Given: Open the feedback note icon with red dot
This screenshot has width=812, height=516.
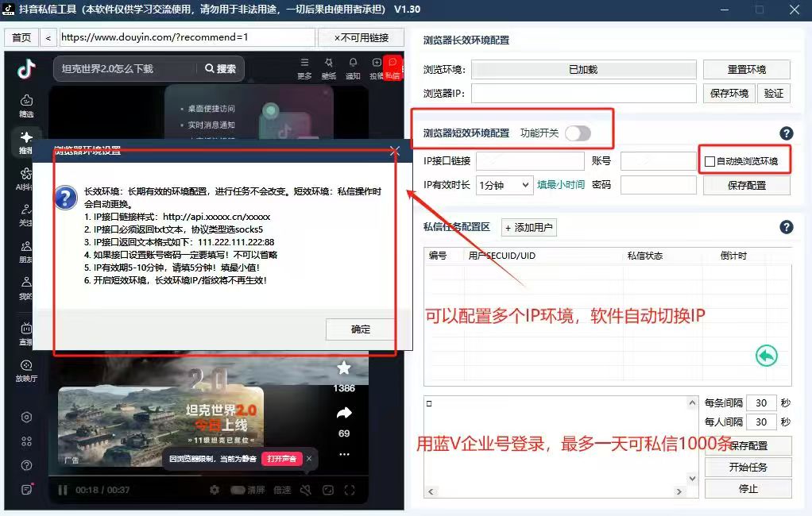Looking at the screenshot, I should point(27,489).
